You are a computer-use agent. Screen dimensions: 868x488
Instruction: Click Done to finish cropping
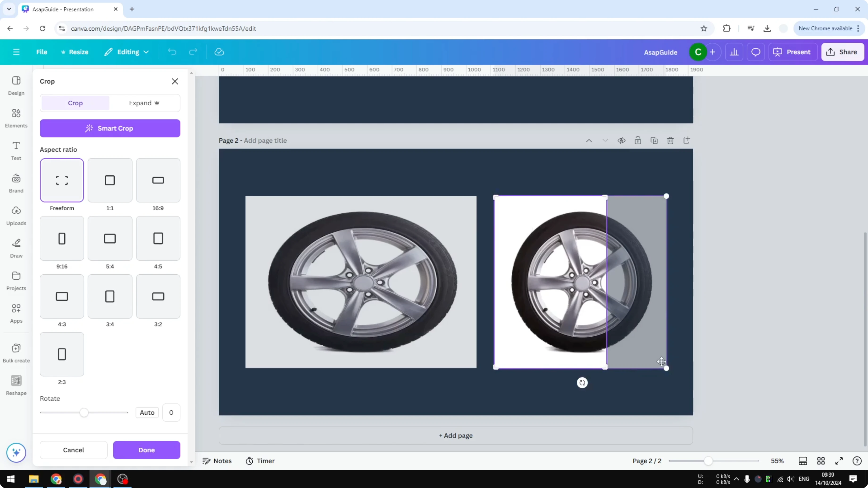tap(146, 450)
